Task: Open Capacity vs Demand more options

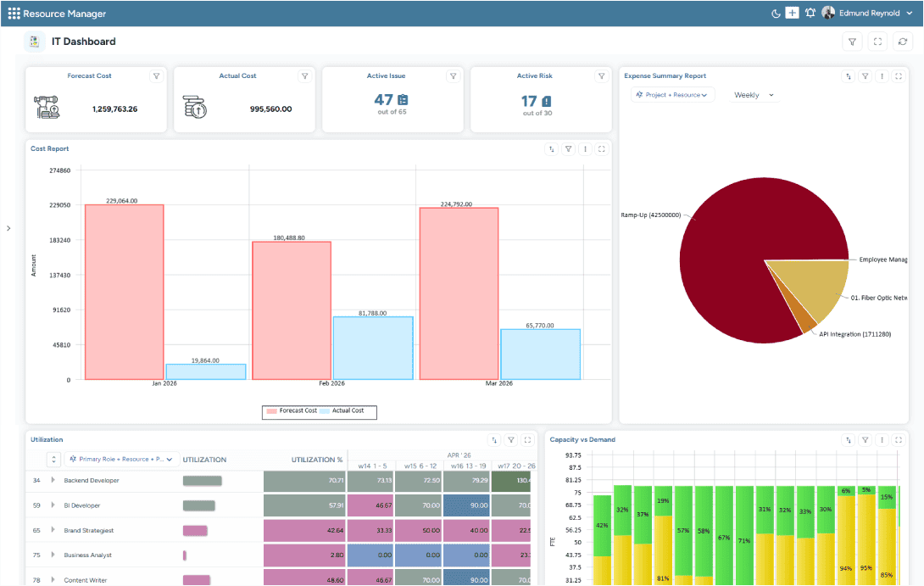Action: [x=882, y=440]
